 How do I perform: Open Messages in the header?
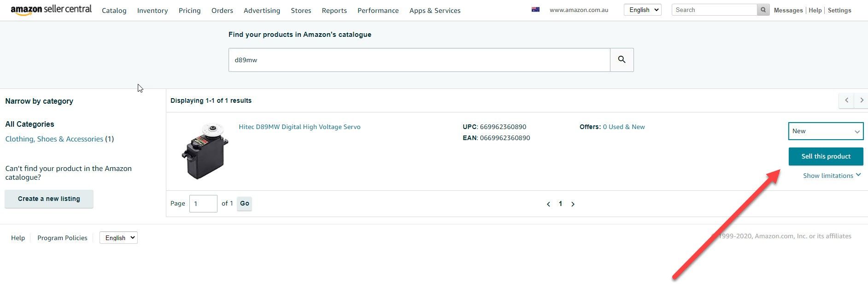point(788,10)
